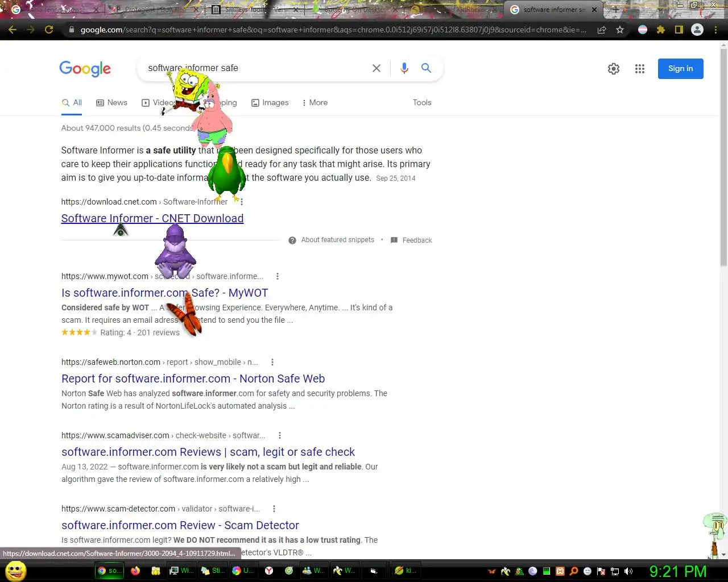Screen dimensions: 728x582
Task: Click the purple Bonzi gorilla character
Action: [x=175, y=252]
